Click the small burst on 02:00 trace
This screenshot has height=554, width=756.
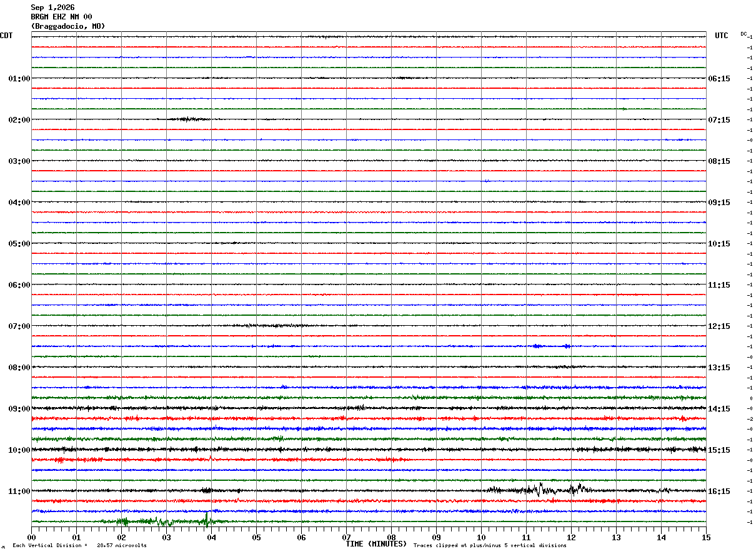184,119
